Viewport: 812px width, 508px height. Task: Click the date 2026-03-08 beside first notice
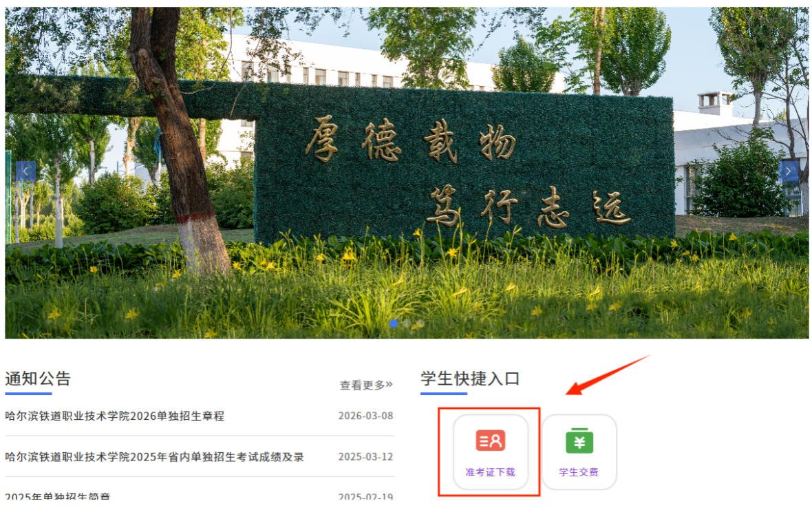tap(365, 416)
